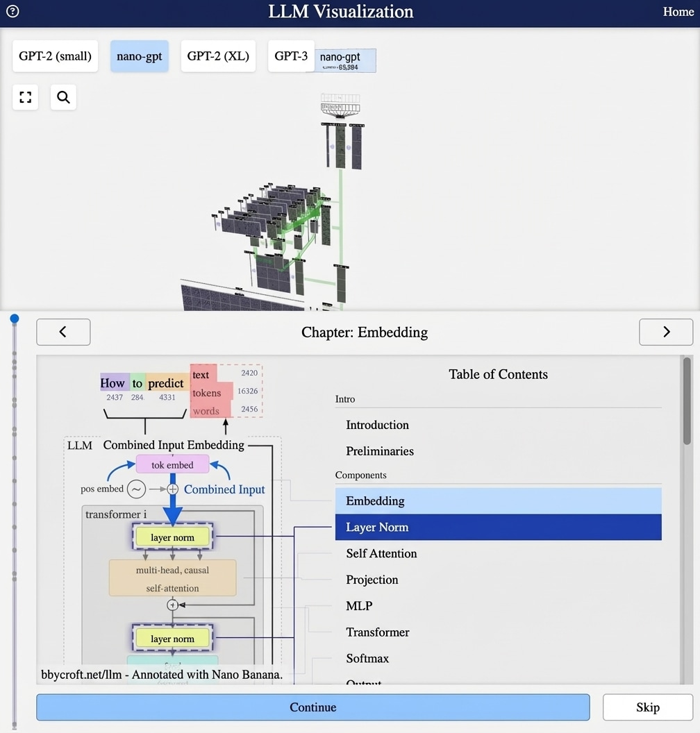Click Home in the top navigation bar

coord(678,12)
